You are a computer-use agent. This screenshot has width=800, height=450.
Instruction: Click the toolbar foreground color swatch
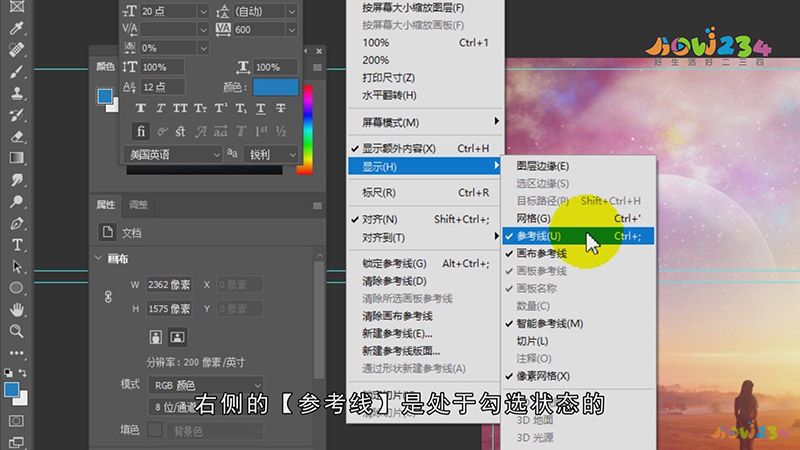click(x=11, y=390)
